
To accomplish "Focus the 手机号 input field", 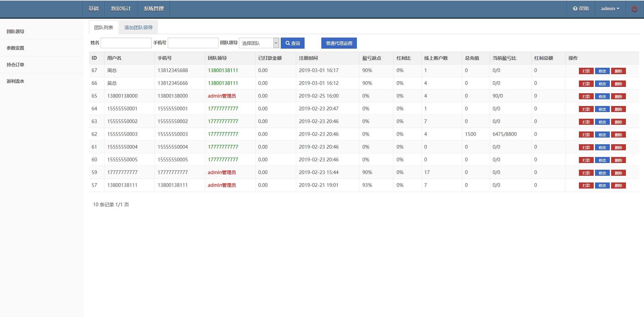I will coord(193,43).
